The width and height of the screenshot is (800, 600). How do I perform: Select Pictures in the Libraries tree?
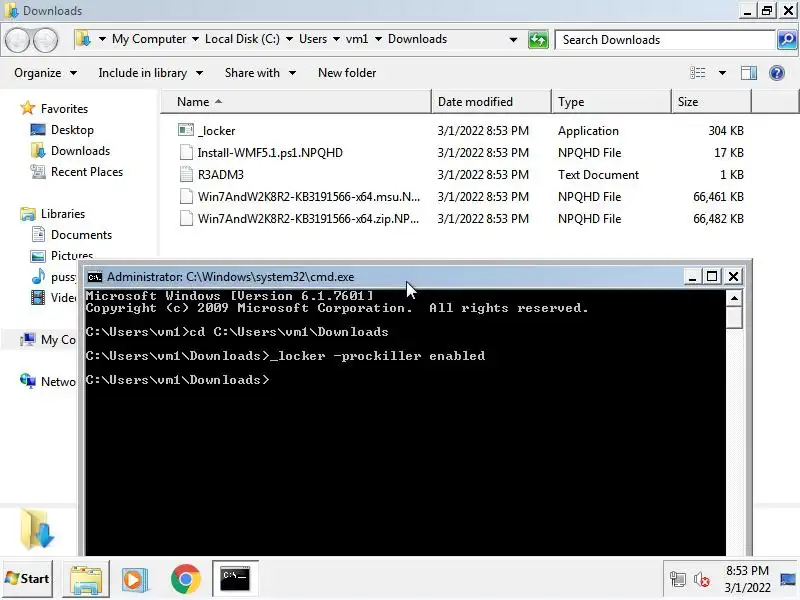[71, 256]
